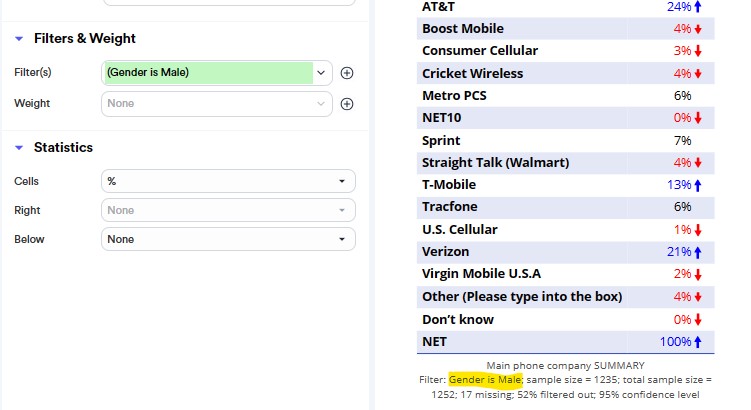Select the 13% value for T-Mobile

[679, 185]
